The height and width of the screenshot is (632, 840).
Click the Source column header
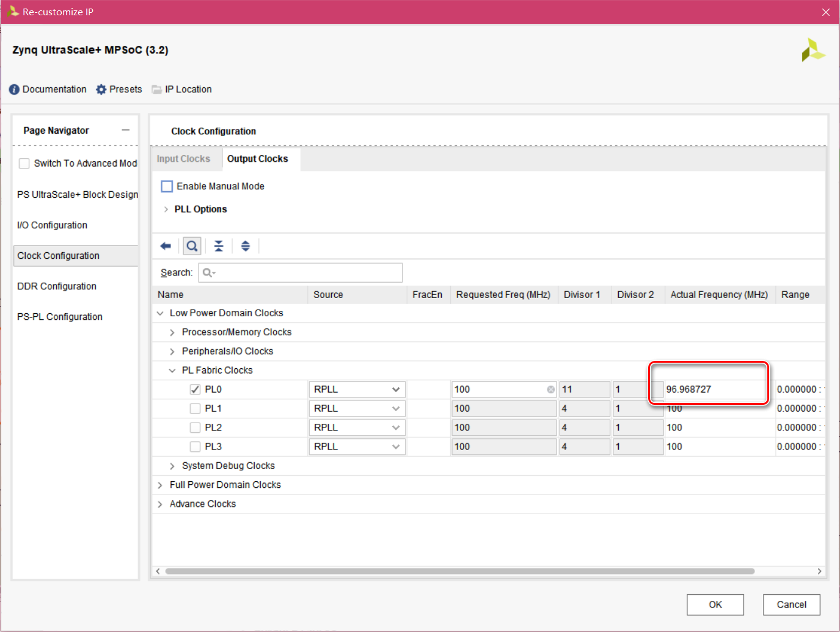[x=357, y=295]
